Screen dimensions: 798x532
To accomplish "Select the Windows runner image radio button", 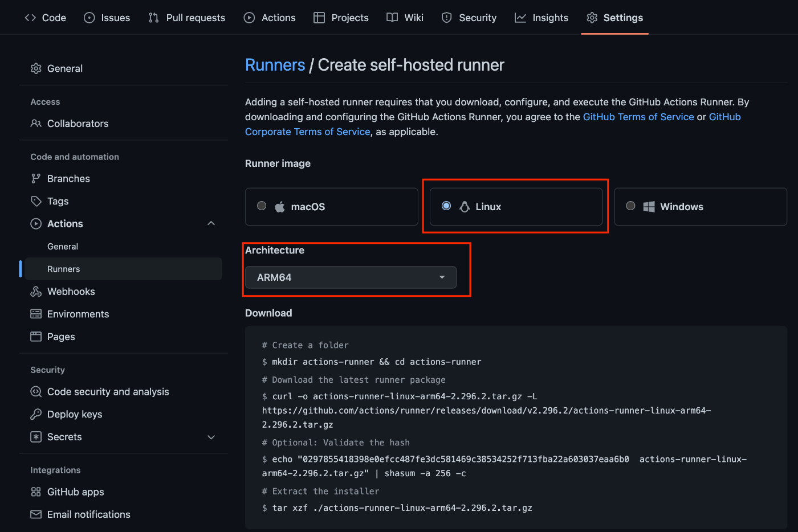I will point(630,206).
